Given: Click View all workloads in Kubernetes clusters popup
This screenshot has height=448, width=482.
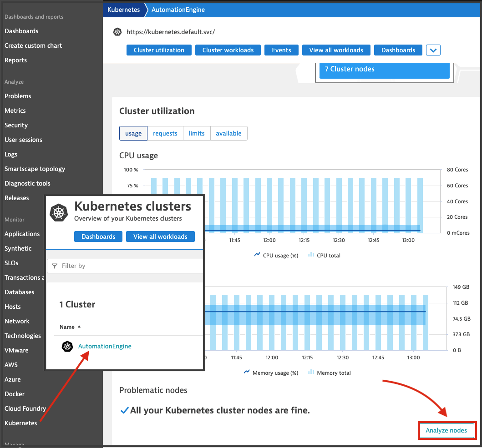Looking at the screenshot, I should point(160,237).
